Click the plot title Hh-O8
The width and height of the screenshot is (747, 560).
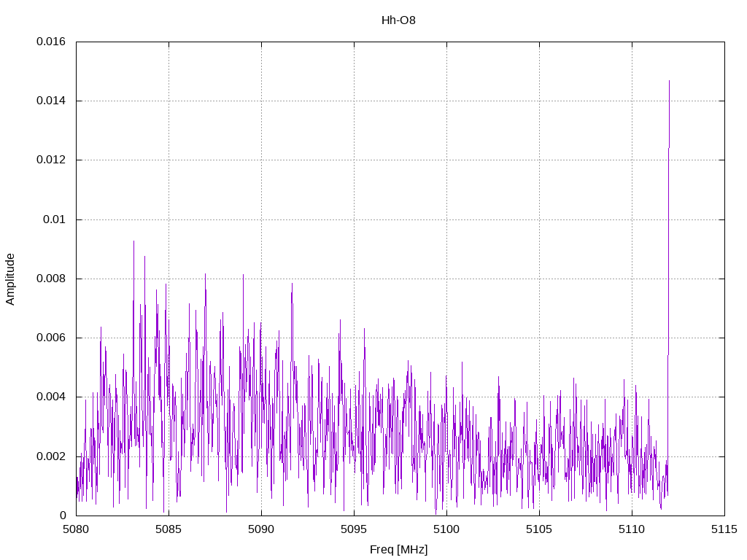398,20
